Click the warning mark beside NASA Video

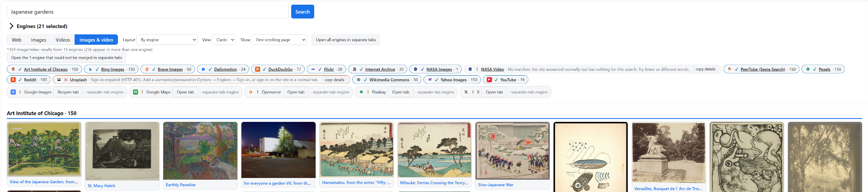click(477, 69)
